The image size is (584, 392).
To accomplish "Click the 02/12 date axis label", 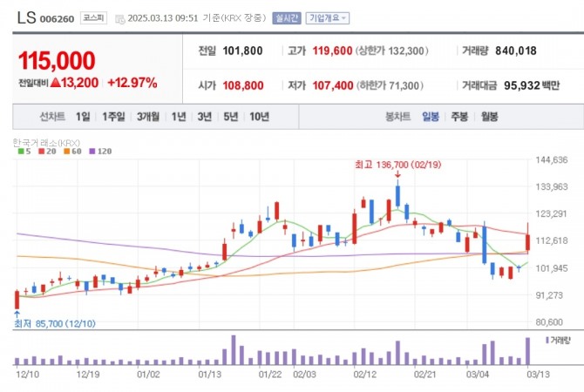I will [x=364, y=374].
